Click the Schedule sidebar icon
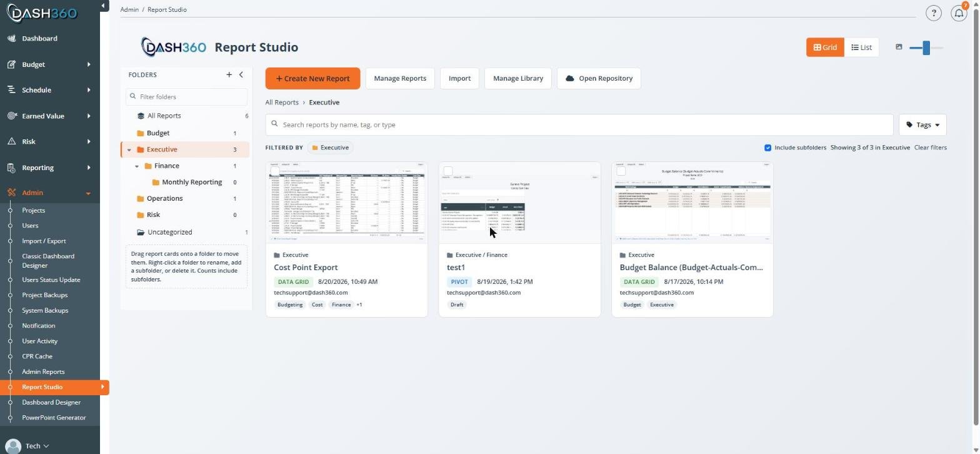 pyautogui.click(x=11, y=90)
